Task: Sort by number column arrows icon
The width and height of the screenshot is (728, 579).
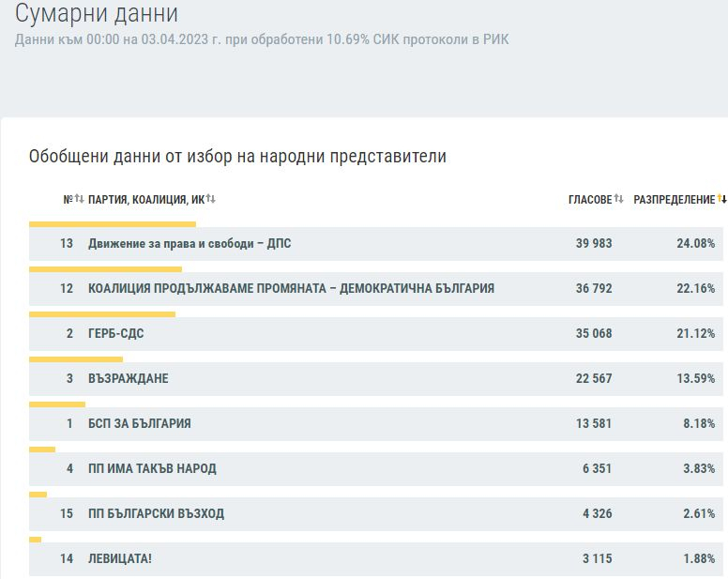Action: 80,199
